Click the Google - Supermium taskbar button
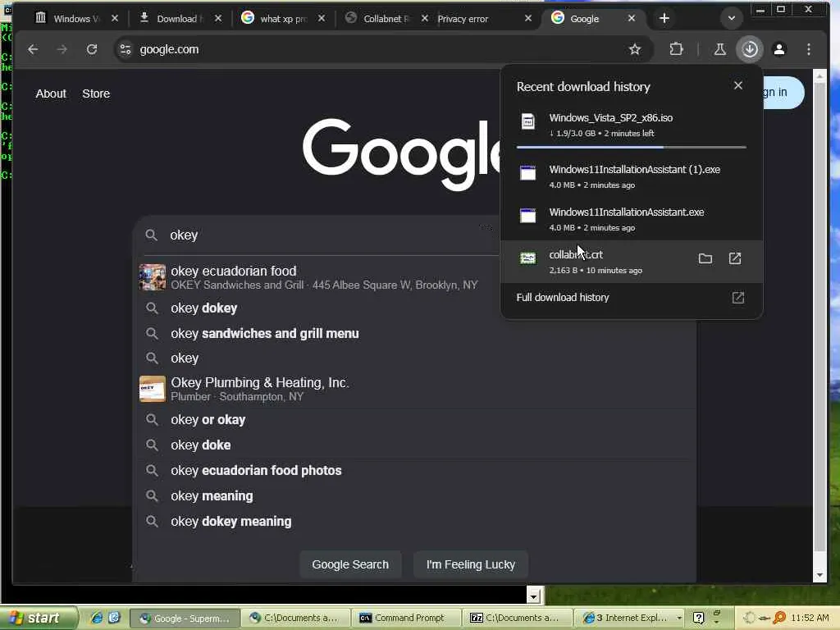 185,618
